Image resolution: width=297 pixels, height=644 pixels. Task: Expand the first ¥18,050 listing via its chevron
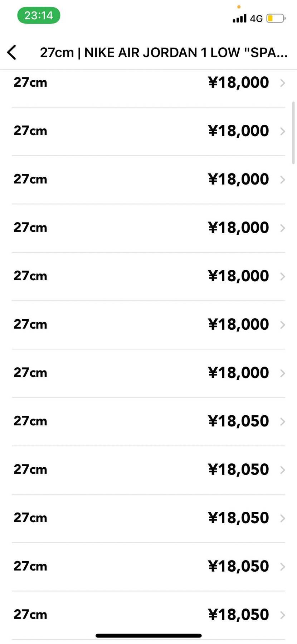[282, 421]
